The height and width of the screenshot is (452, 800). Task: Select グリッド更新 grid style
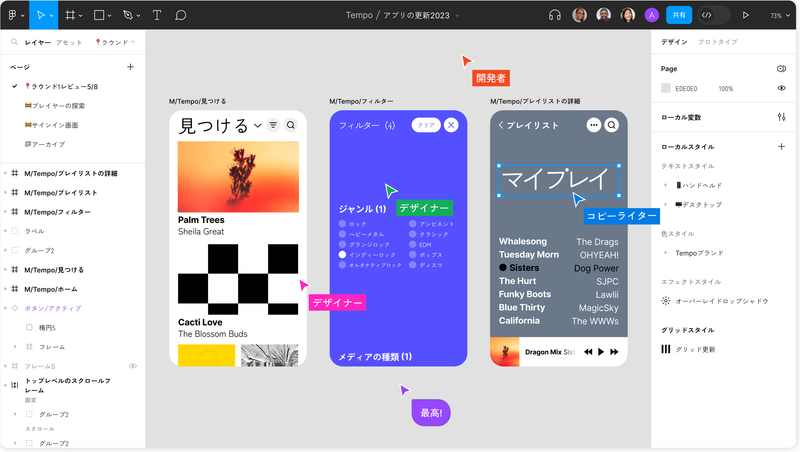[695, 349]
